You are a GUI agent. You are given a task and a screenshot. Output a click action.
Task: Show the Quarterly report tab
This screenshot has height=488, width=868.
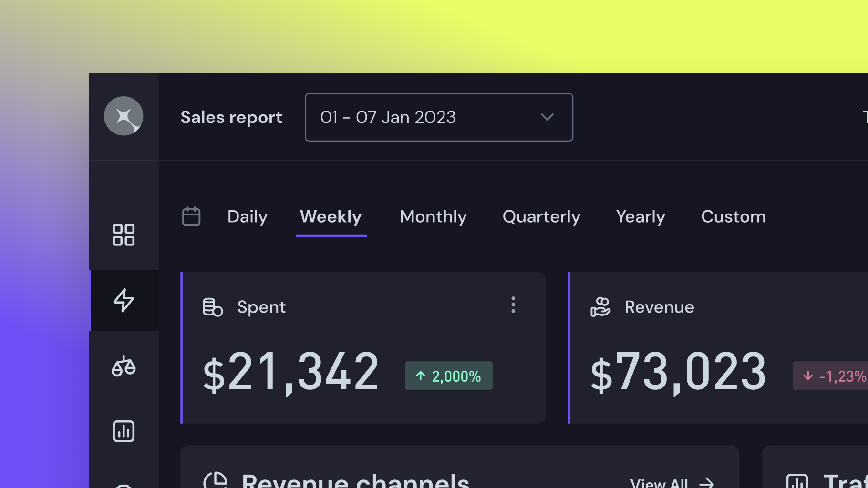pos(541,217)
